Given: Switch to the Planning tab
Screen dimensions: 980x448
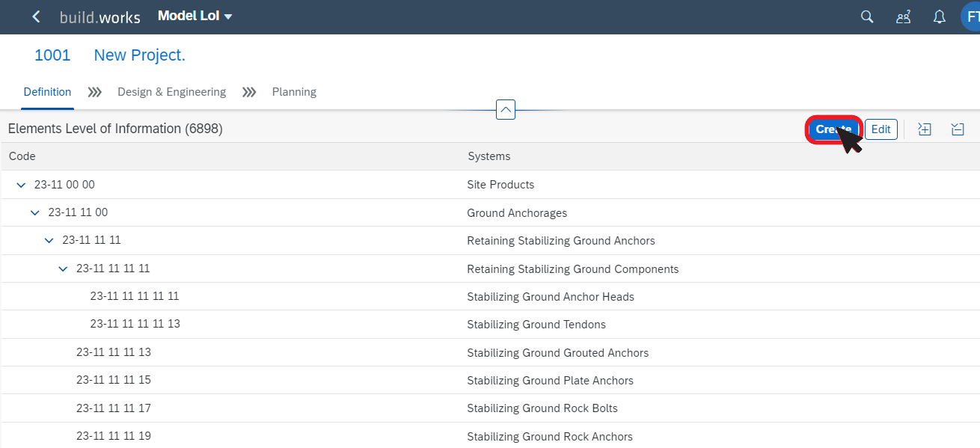Looking at the screenshot, I should tap(294, 92).
